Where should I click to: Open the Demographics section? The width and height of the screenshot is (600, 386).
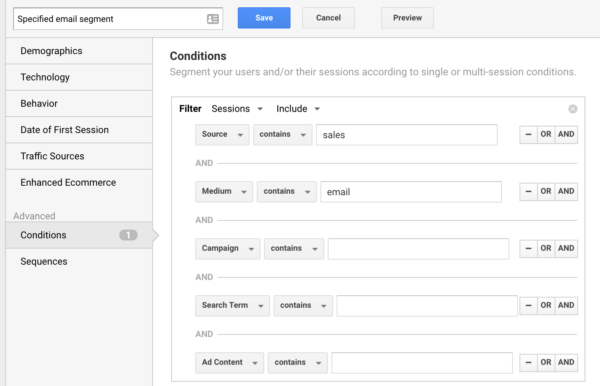click(x=79, y=51)
